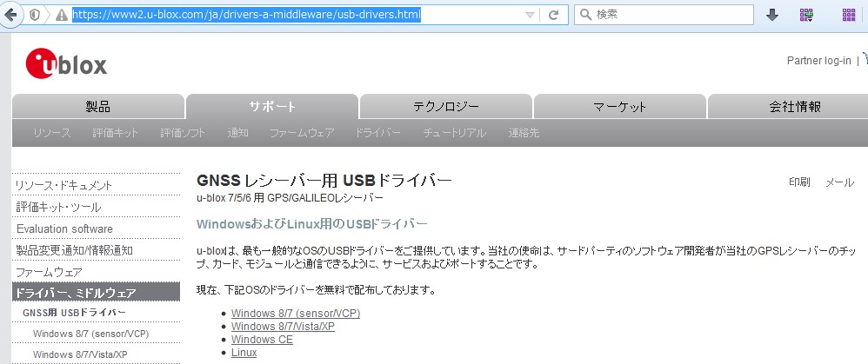Screen dimensions: 868x364
Task: Open Evaluation software in sidebar
Action: (x=64, y=229)
